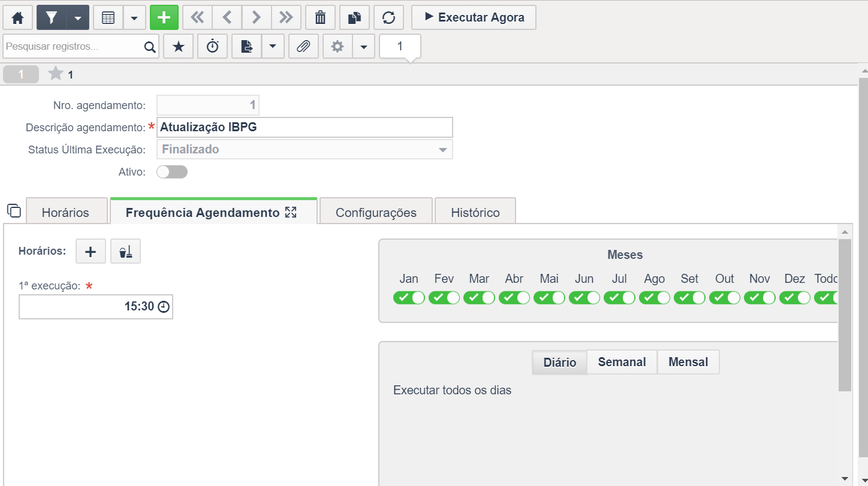Mark record as favorite with gray star

(x=56, y=74)
